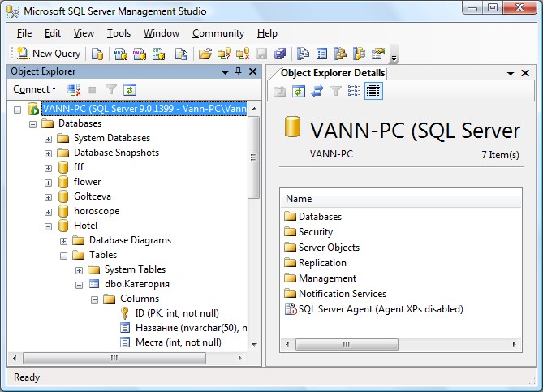Open the Connect dropdown in Object Explorer
This screenshot has height=392, width=543.
click(x=35, y=89)
